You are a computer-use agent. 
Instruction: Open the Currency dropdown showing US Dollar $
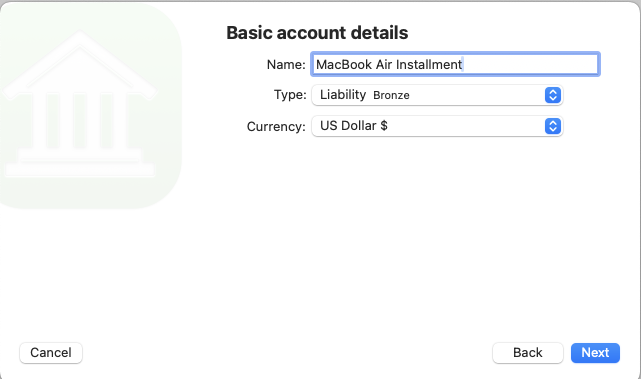(x=437, y=126)
